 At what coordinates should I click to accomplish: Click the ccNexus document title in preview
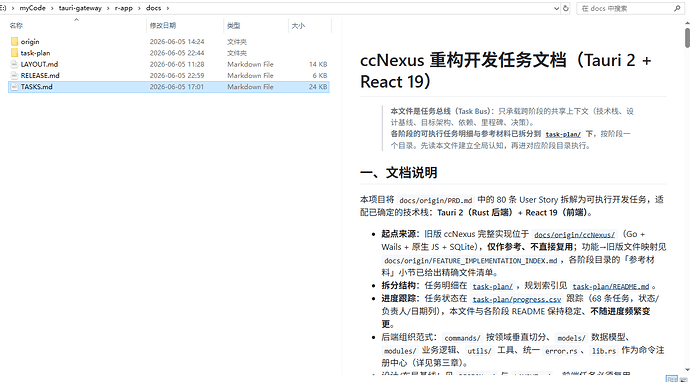505,70
